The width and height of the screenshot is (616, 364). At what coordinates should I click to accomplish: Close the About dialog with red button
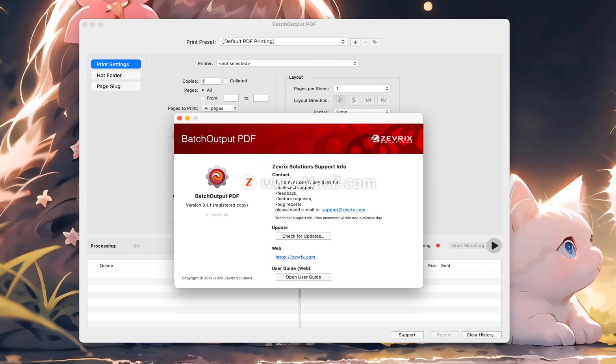[x=180, y=118]
